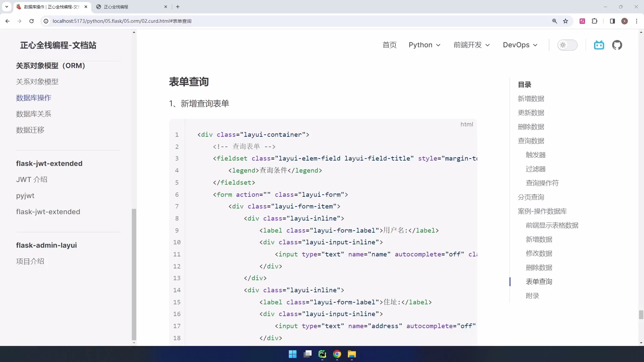Image resolution: width=644 pixels, height=362 pixels.
Task: Select 首页 in the top navigation
Action: [x=389, y=45]
